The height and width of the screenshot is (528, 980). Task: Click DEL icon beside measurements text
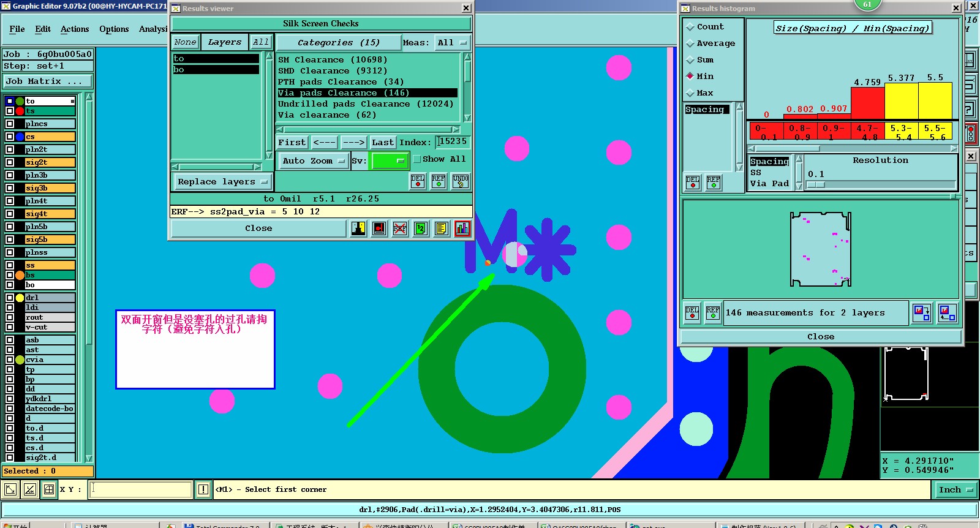coord(692,312)
